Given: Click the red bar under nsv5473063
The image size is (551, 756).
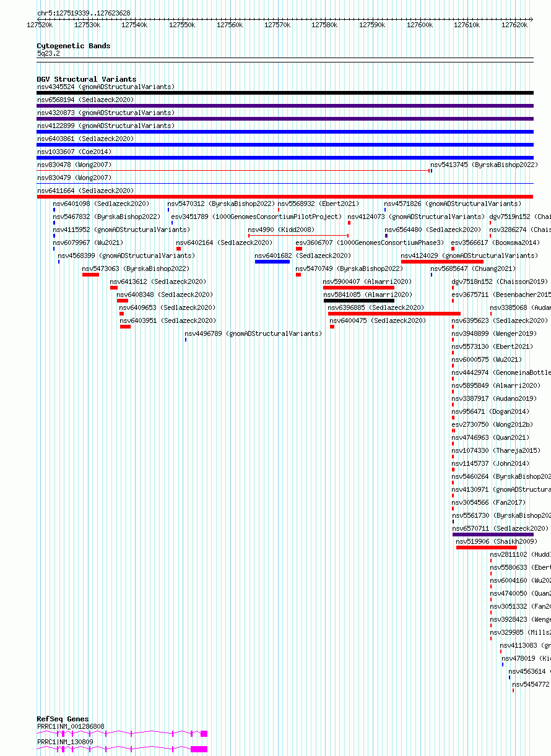Looking at the screenshot, I should click(x=90, y=275).
